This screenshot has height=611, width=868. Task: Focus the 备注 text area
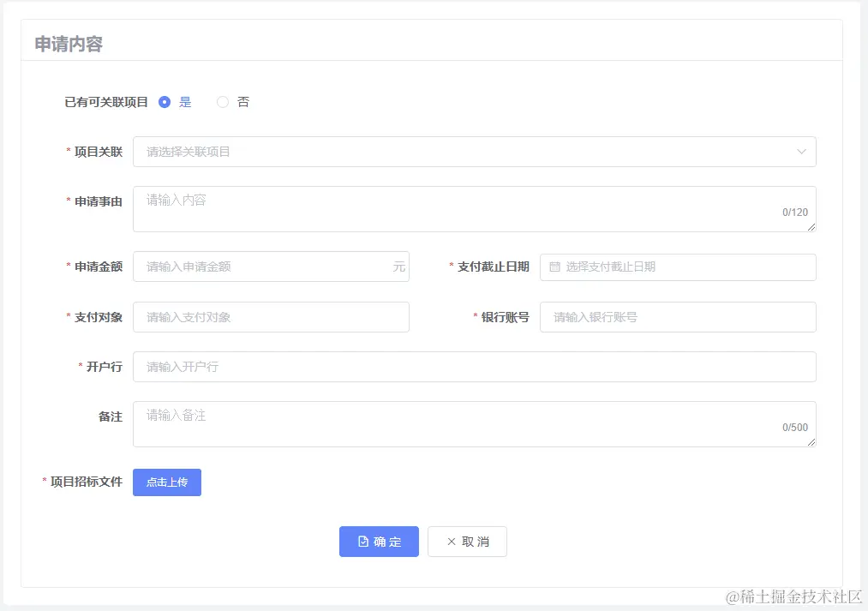(475, 424)
